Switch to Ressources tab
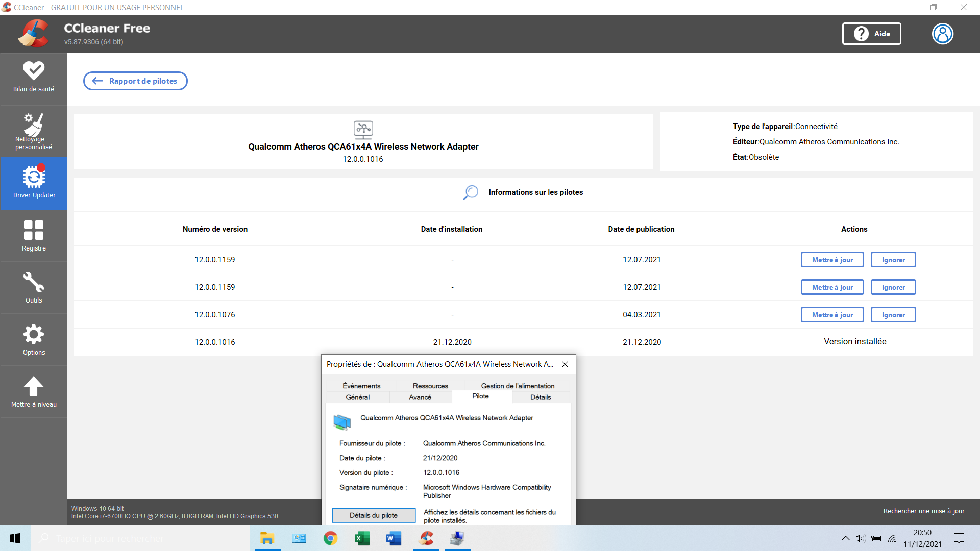 [430, 386]
